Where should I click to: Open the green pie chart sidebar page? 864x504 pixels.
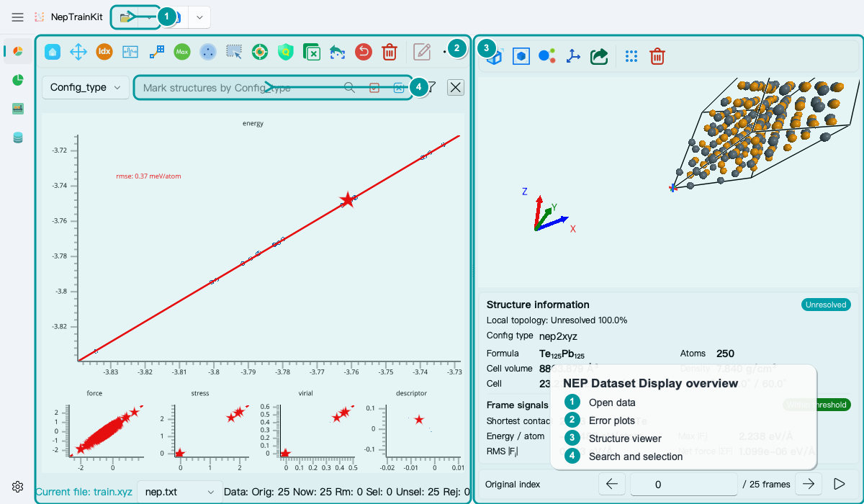[18, 80]
